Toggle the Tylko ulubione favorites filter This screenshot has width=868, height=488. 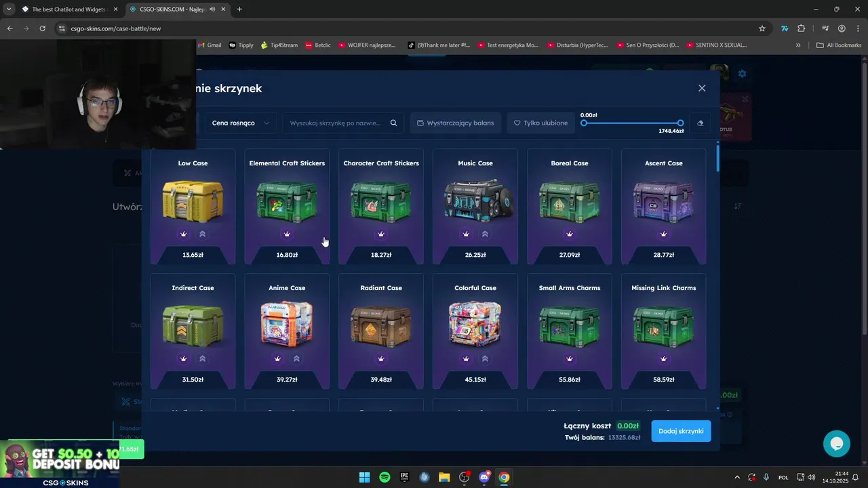tap(540, 123)
